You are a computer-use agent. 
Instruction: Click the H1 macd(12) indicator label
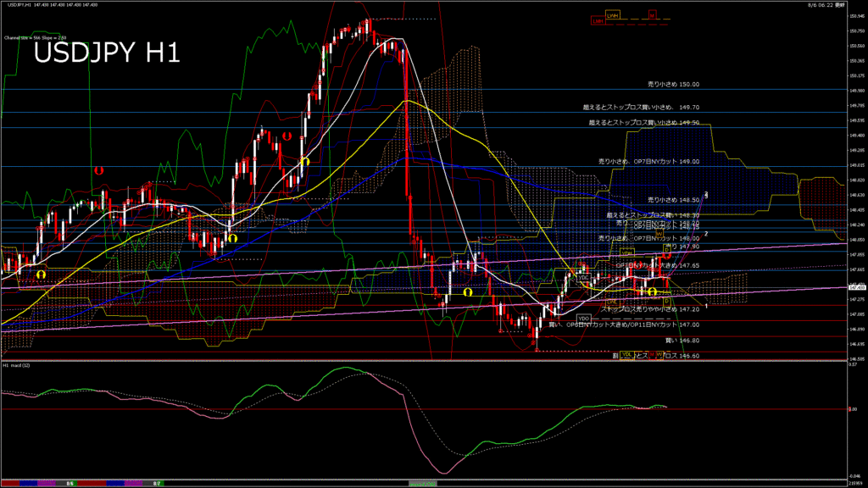click(x=17, y=365)
